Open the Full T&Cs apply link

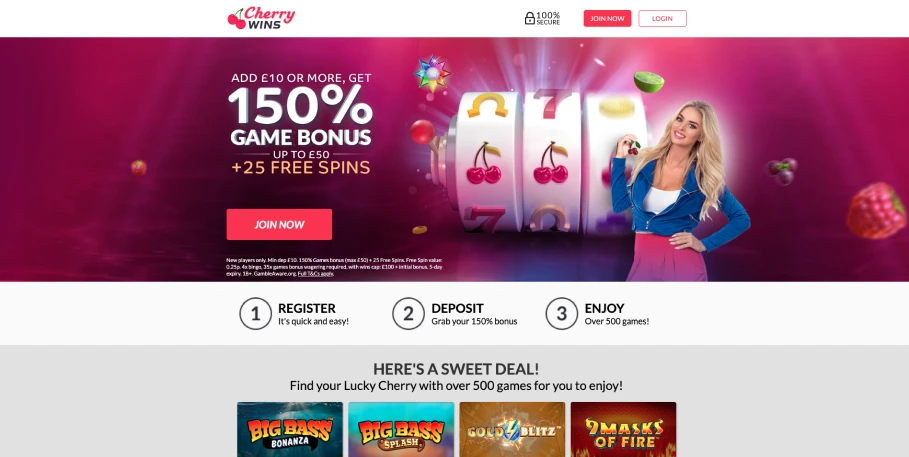tap(315, 274)
